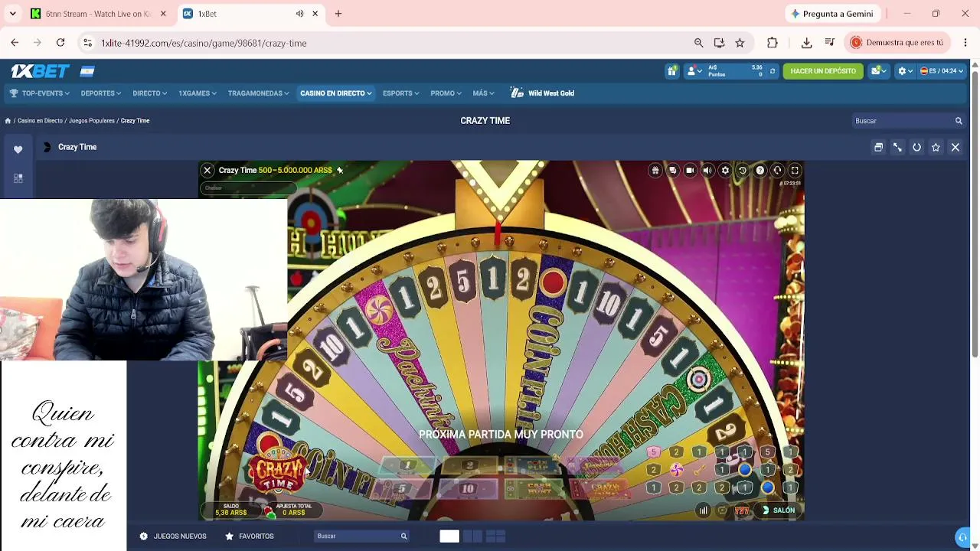Expand the PROMO menu
The height and width of the screenshot is (551, 980).
[x=446, y=93]
